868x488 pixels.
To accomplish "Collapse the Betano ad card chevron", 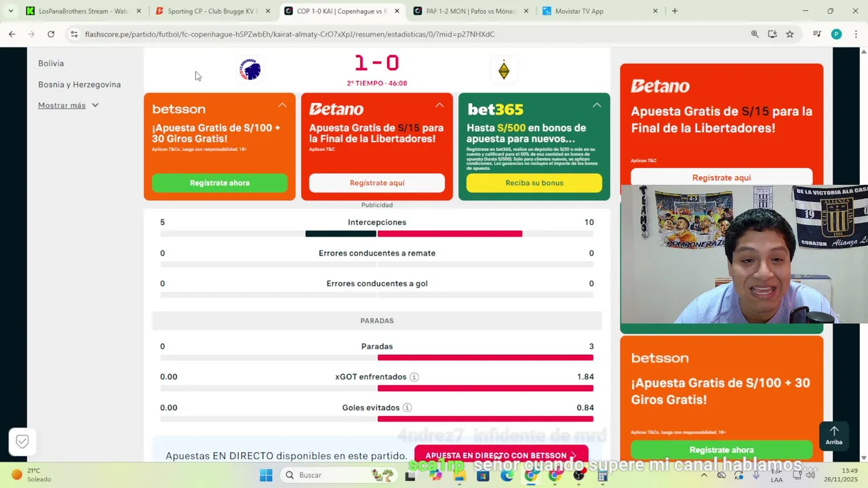I will click(439, 105).
